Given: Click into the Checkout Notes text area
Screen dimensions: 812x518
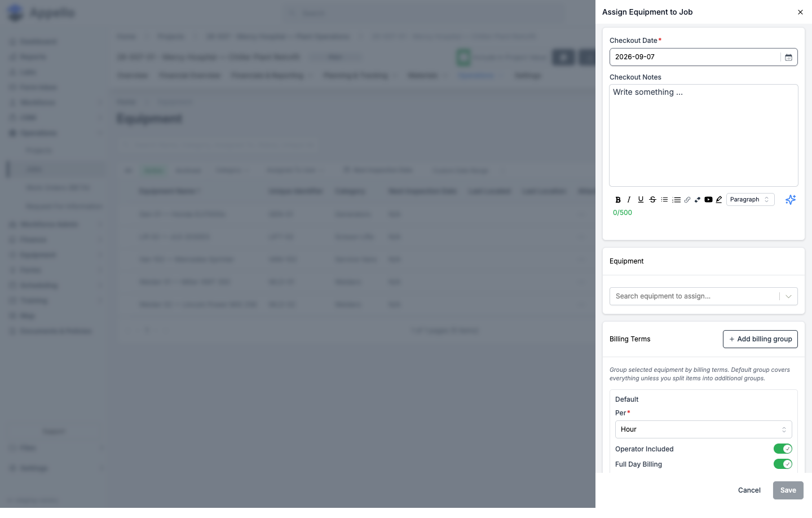Looking at the screenshot, I should (703, 135).
